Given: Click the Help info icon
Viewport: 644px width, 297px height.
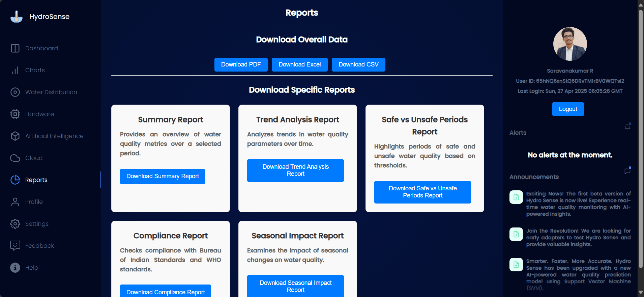Looking at the screenshot, I should [15, 268].
